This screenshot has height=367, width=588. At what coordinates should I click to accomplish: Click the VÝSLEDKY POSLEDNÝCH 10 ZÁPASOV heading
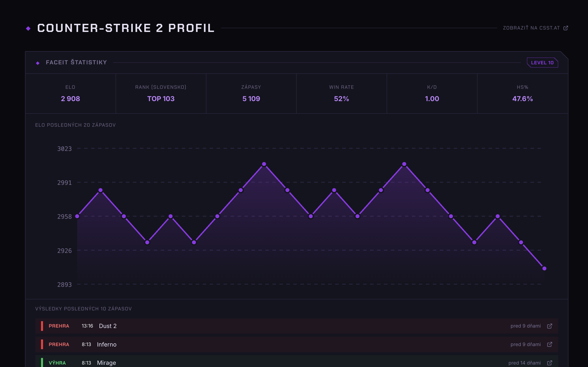83,308
